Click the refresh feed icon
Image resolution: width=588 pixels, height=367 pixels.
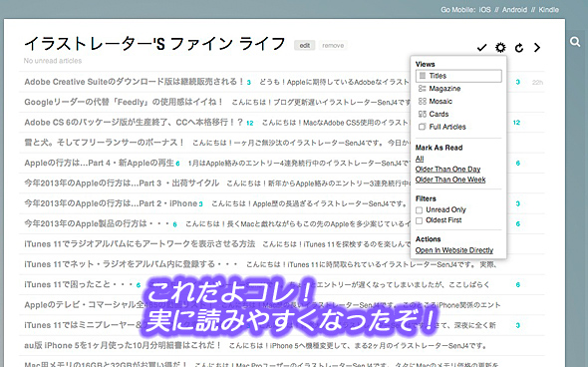coord(519,48)
